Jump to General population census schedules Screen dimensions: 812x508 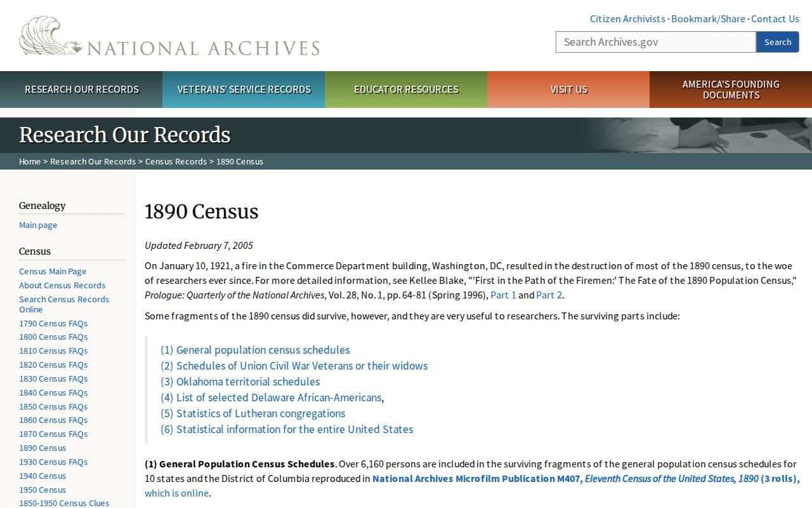click(255, 350)
